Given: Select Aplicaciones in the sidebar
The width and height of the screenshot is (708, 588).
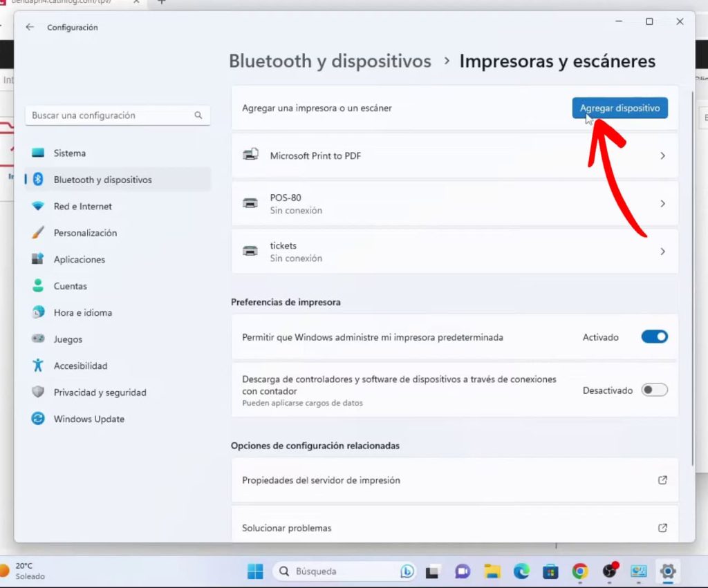Looking at the screenshot, I should [x=79, y=259].
